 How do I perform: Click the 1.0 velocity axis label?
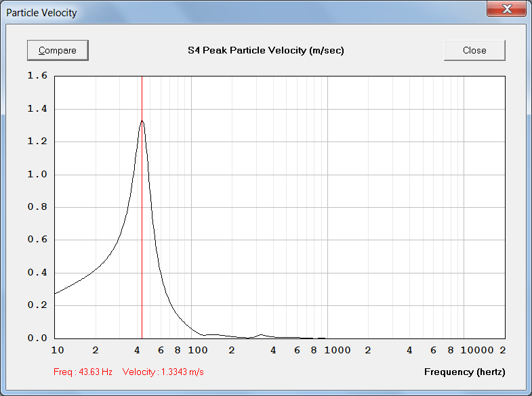(37, 175)
